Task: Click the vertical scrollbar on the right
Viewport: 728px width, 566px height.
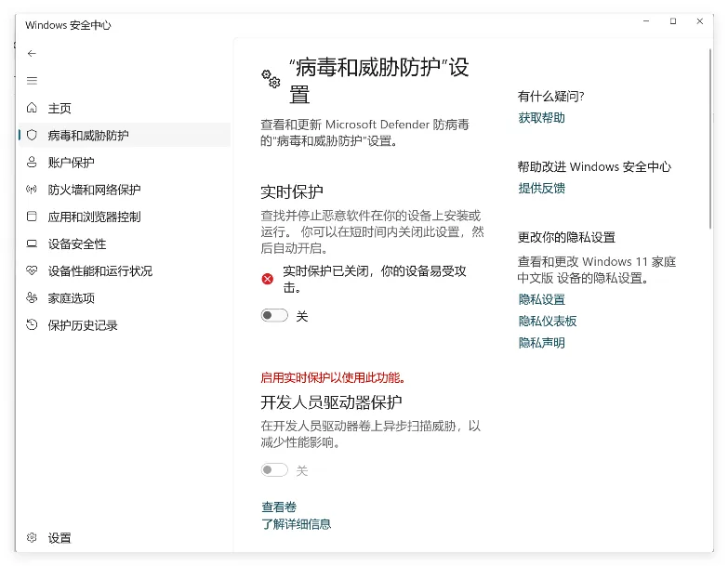Action: pyautogui.click(x=710, y=139)
